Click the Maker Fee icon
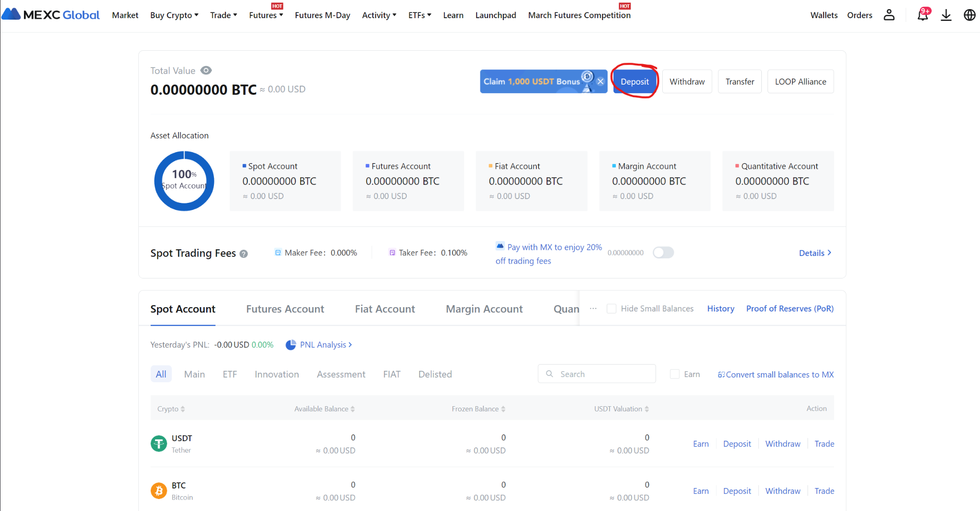This screenshot has height=511, width=980. point(278,253)
